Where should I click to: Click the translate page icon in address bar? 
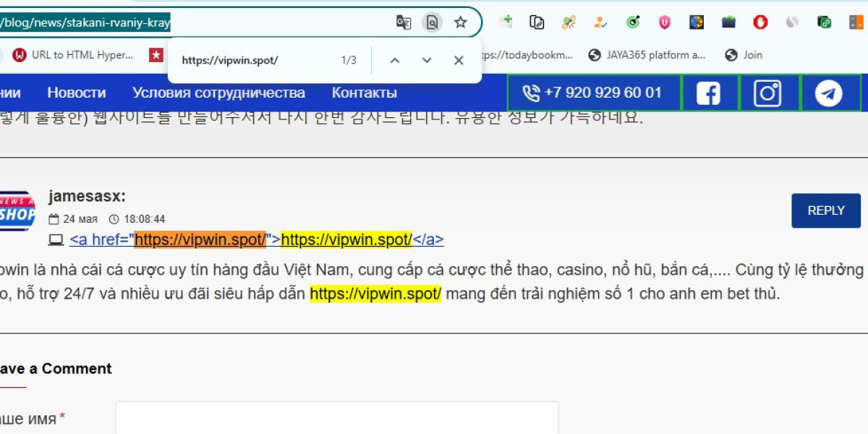pyautogui.click(x=404, y=22)
